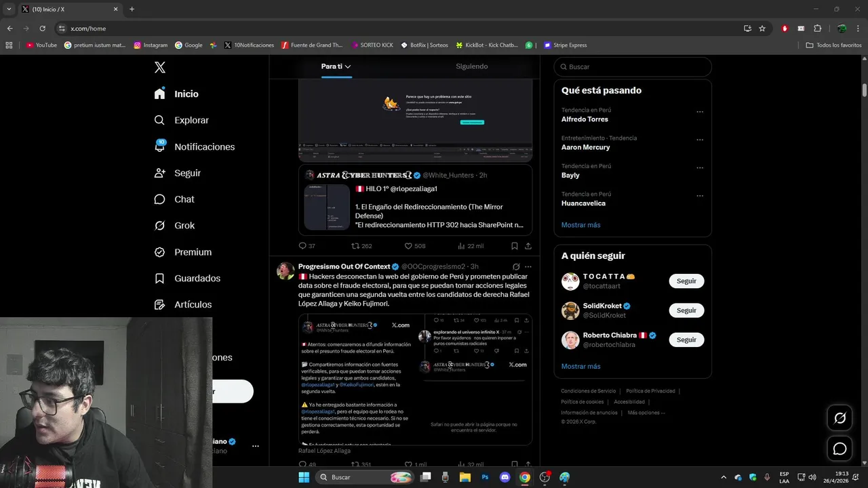Open the Artículos sidebar icon
868x488 pixels.
(159, 305)
